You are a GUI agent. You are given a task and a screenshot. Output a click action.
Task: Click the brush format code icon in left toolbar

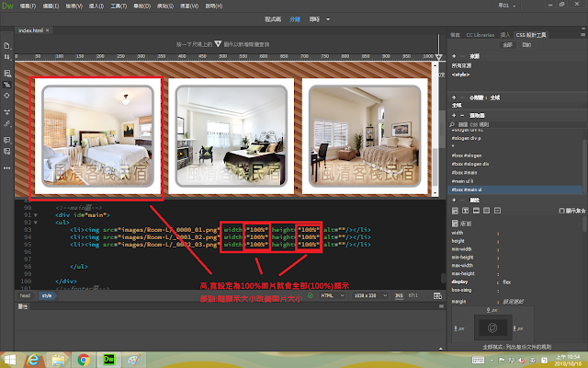point(6,123)
